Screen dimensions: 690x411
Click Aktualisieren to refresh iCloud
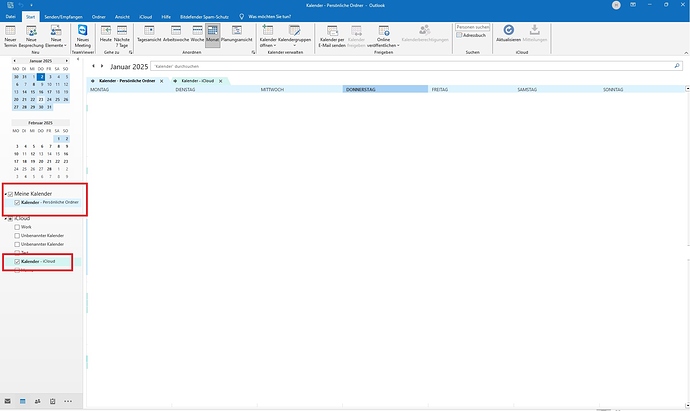(x=508, y=34)
